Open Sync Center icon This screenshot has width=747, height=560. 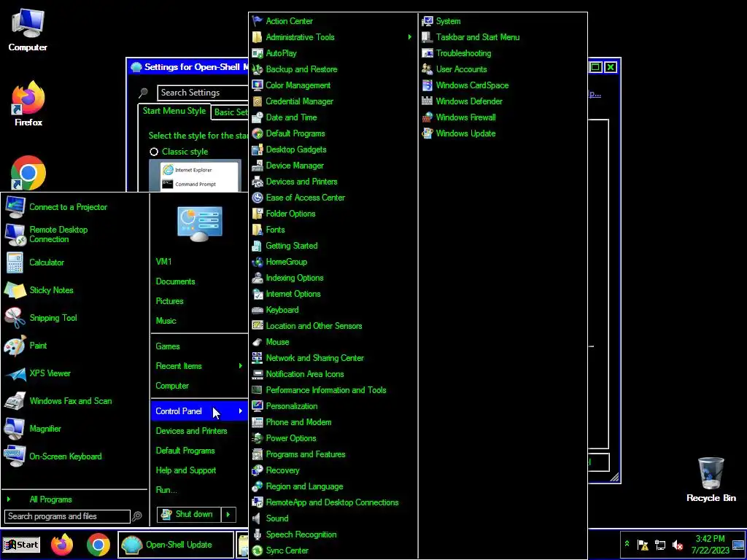tap(258, 551)
